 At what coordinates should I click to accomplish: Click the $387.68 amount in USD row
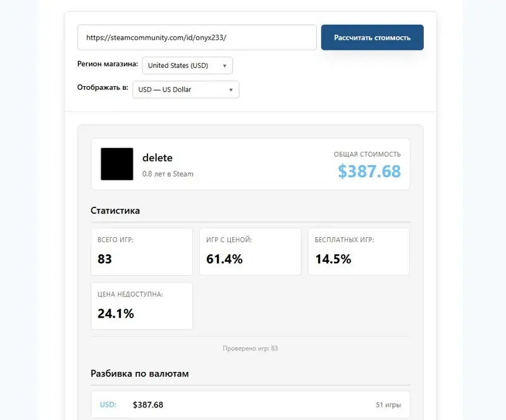coord(148,405)
